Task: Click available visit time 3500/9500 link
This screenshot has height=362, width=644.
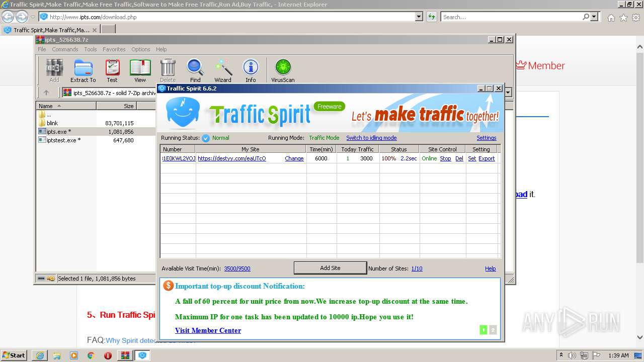Action: (x=237, y=268)
